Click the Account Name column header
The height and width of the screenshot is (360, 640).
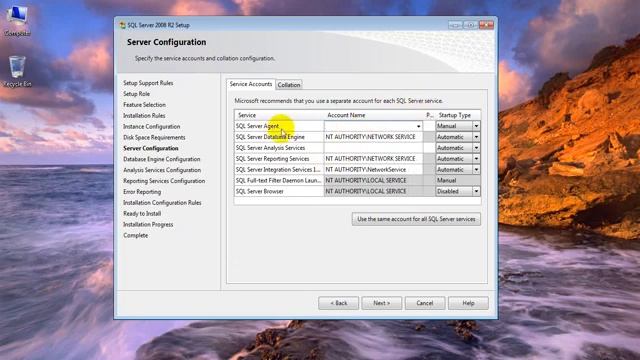[x=373, y=116]
